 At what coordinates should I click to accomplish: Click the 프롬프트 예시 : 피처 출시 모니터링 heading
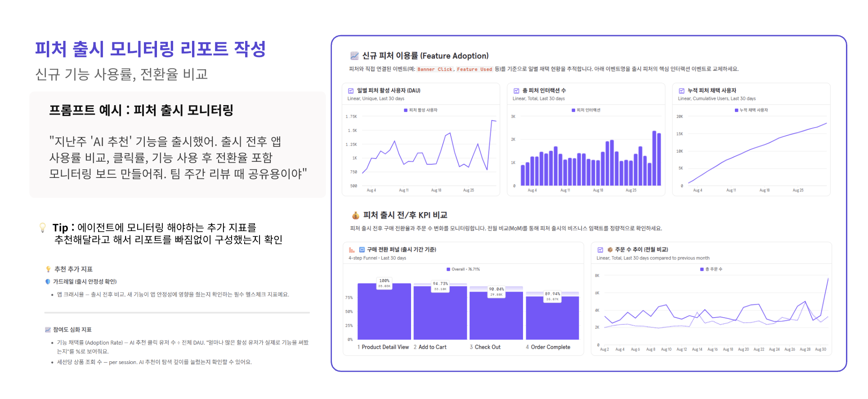141,111
